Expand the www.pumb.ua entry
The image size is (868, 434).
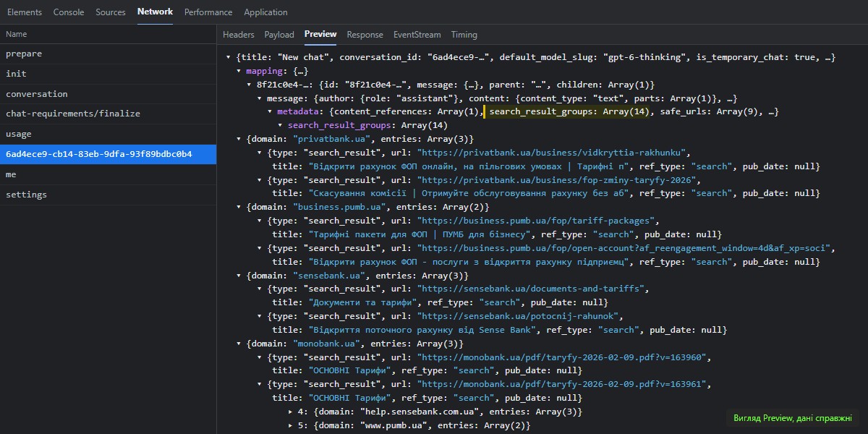291,425
